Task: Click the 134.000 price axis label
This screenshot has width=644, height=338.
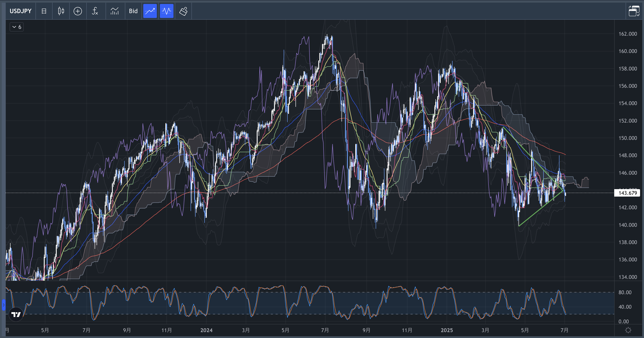Action: pyautogui.click(x=628, y=277)
